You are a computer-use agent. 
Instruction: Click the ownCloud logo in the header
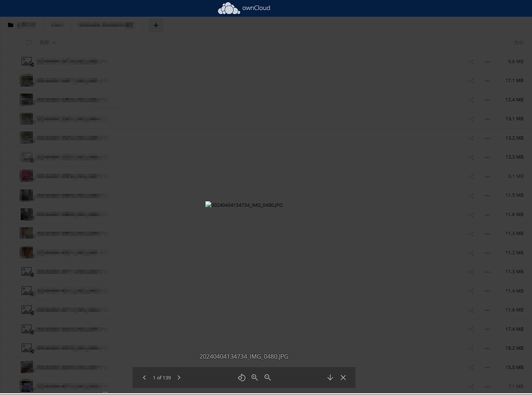[244, 8]
